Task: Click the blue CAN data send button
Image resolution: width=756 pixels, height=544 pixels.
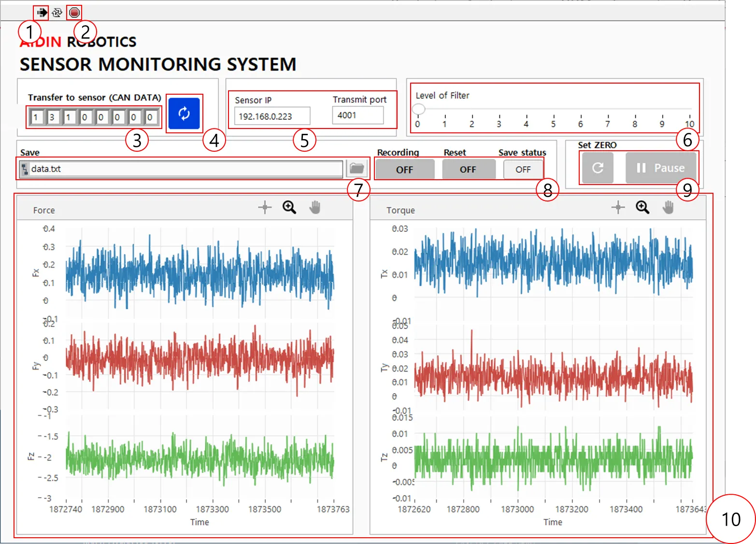Action: point(184,114)
